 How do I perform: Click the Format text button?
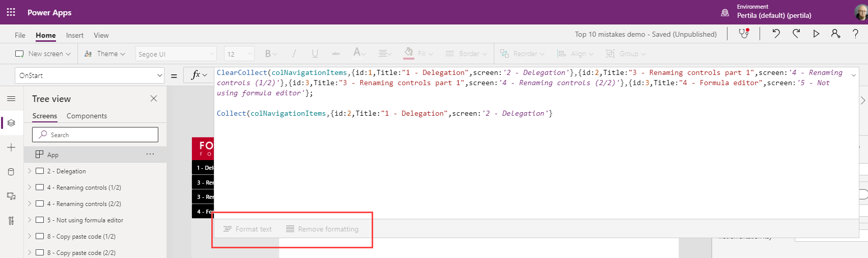click(248, 229)
